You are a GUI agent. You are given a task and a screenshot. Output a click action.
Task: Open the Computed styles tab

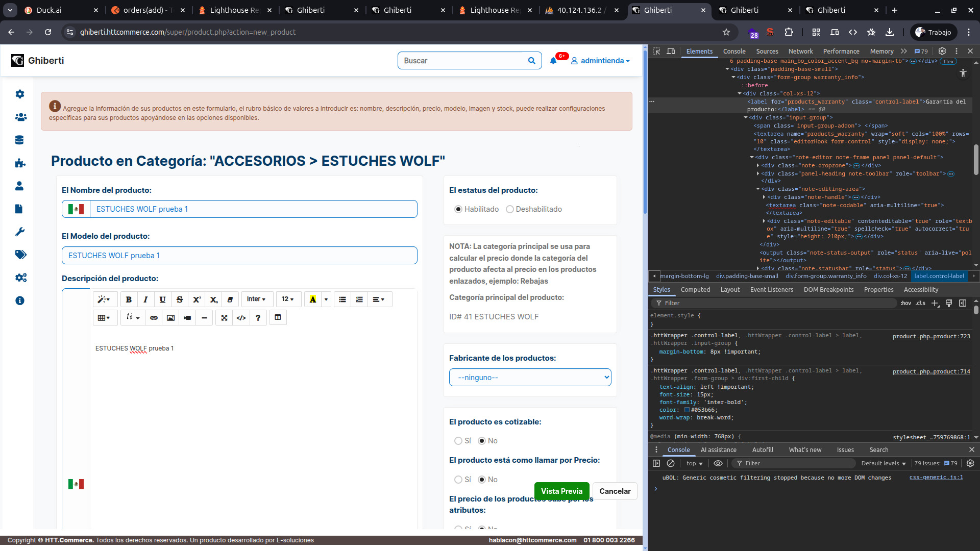tap(695, 289)
